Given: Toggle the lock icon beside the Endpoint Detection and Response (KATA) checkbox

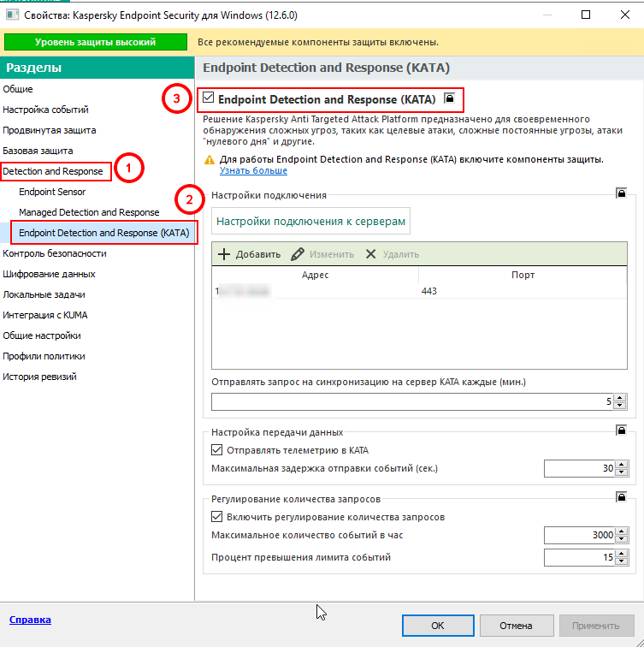Looking at the screenshot, I should pos(449,98).
